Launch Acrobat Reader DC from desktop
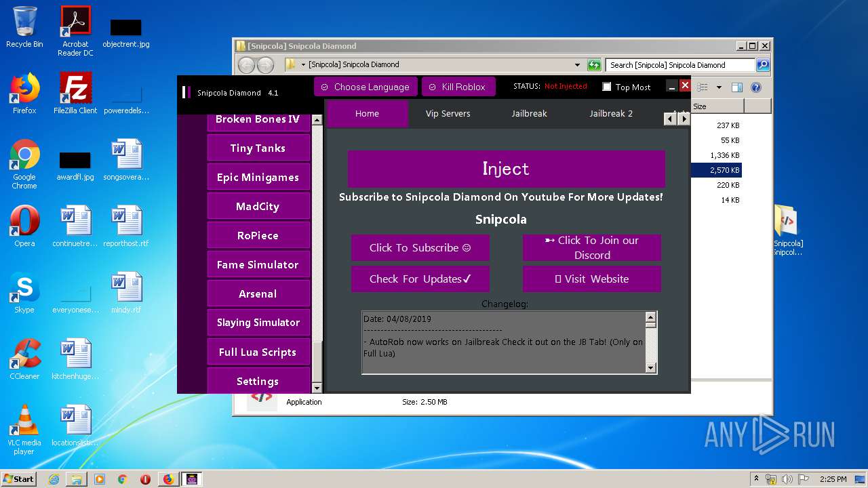This screenshot has height=488, width=868. pos(75,31)
